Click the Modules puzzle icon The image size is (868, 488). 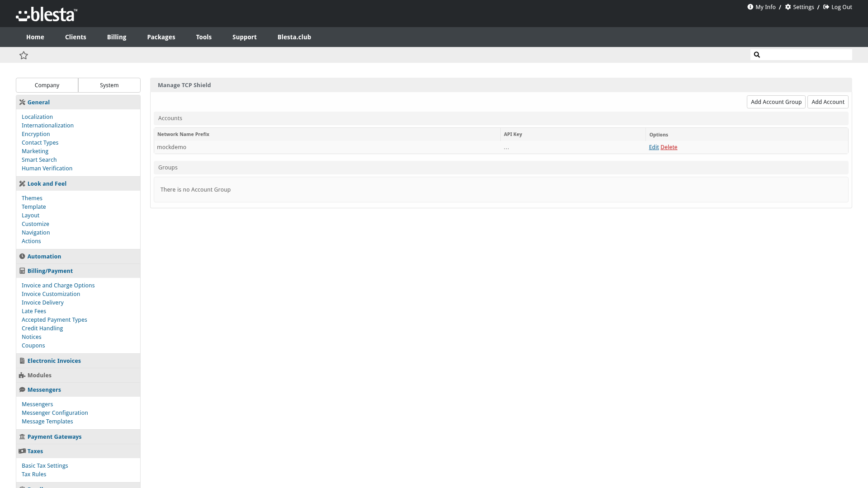tap(22, 375)
